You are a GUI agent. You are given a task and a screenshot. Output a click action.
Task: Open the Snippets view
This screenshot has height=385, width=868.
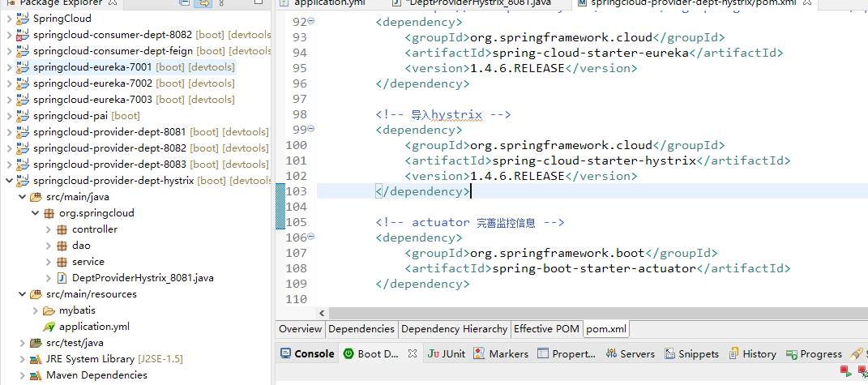click(x=691, y=353)
